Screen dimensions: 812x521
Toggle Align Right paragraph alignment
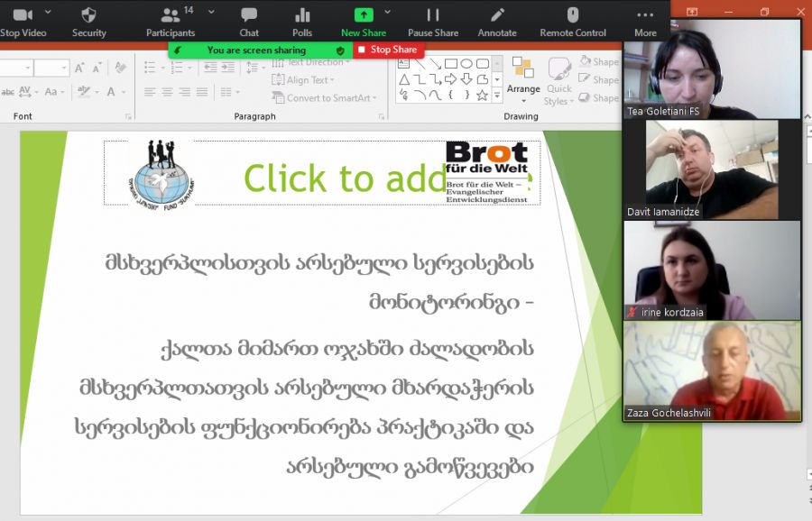(x=185, y=92)
